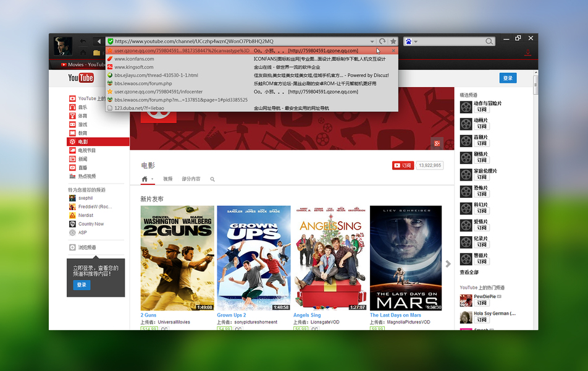This screenshot has height=371, width=588.
Task: Click 订阅 under PewDiePie
Action: 482,302
